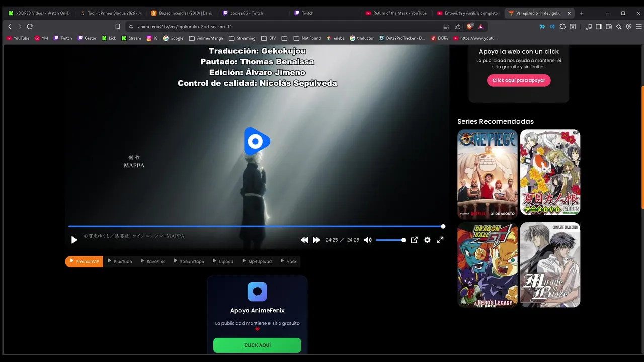The width and height of the screenshot is (644, 362).
Task: Rewind the video with the double-left arrow
Action: pyautogui.click(x=304, y=240)
